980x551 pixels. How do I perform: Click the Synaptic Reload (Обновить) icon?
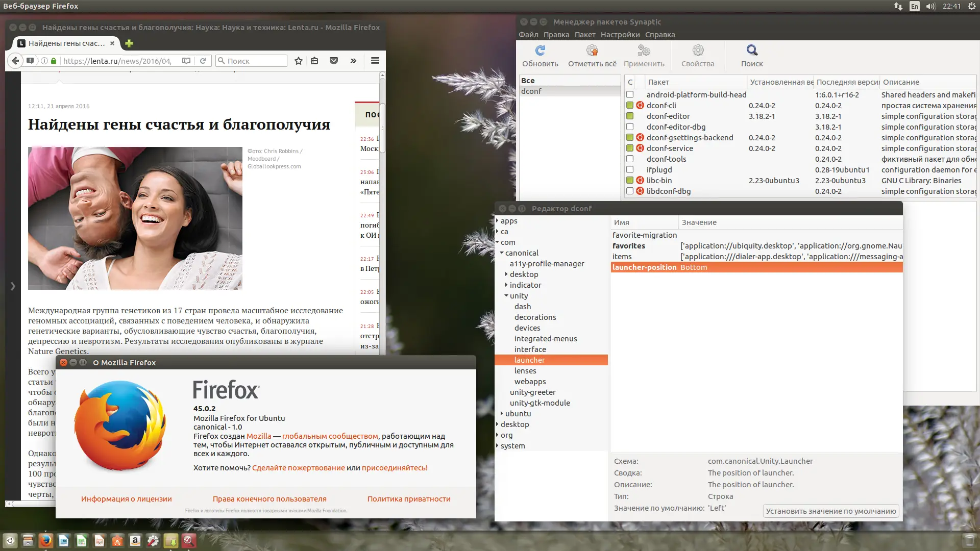(x=540, y=51)
